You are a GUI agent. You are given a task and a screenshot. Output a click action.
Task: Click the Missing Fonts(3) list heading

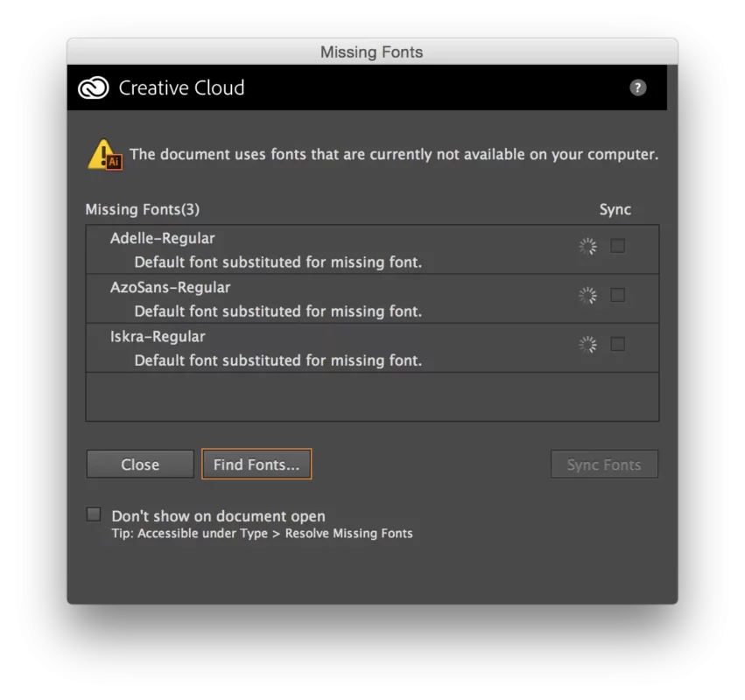(142, 209)
